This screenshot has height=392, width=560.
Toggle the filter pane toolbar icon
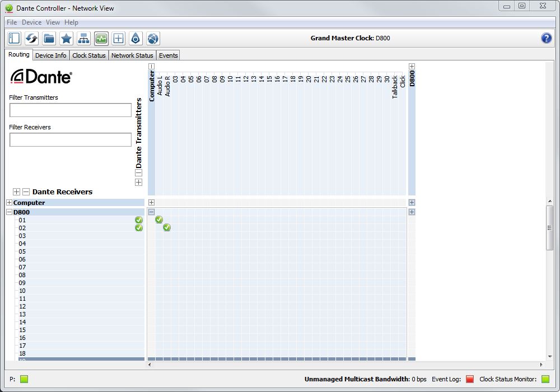tap(15, 38)
